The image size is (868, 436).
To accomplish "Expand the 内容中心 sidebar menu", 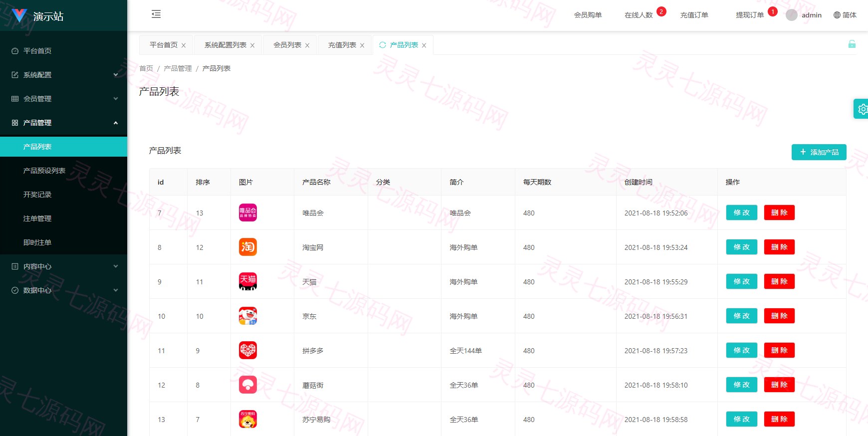I will pos(64,266).
